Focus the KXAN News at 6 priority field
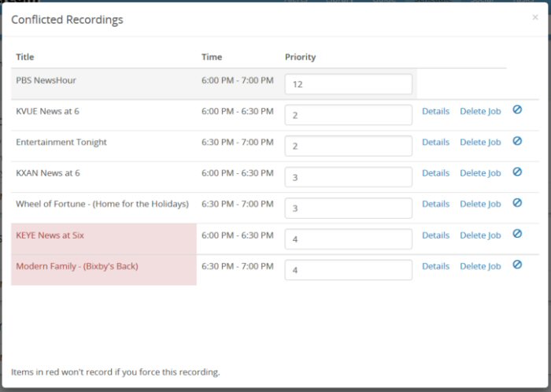This screenshot has height=392, width=551. [348, 177]
